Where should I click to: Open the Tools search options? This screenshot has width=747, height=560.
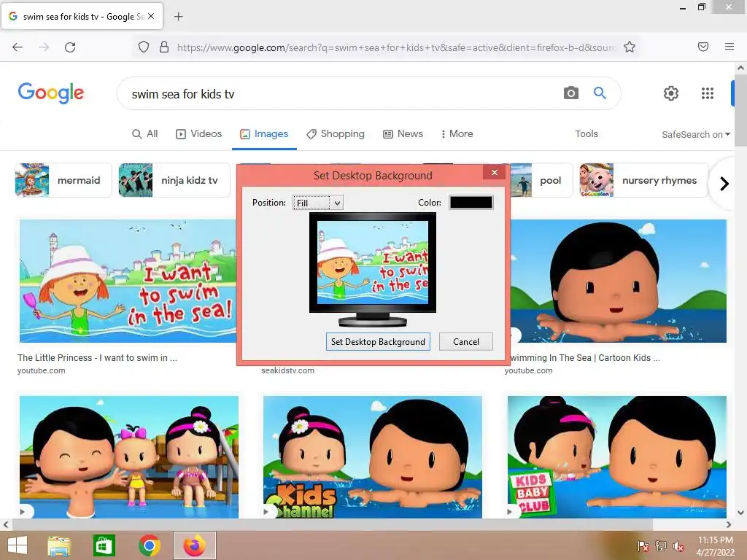click(587, 134)
